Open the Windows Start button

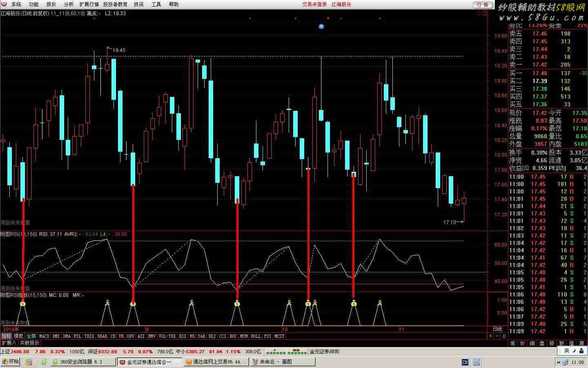click(10, 362)
